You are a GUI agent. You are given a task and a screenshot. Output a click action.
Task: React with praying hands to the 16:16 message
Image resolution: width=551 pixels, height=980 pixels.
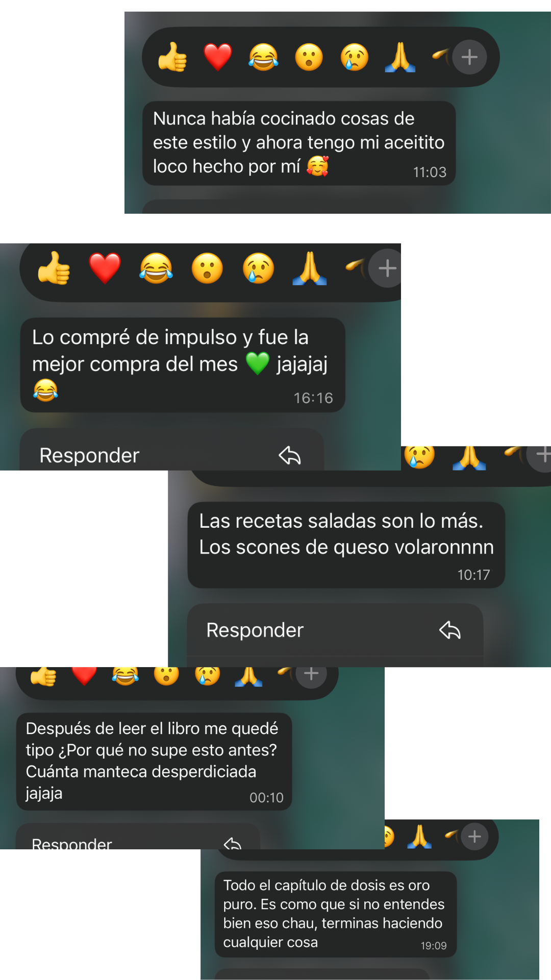[x=309, y=268]
